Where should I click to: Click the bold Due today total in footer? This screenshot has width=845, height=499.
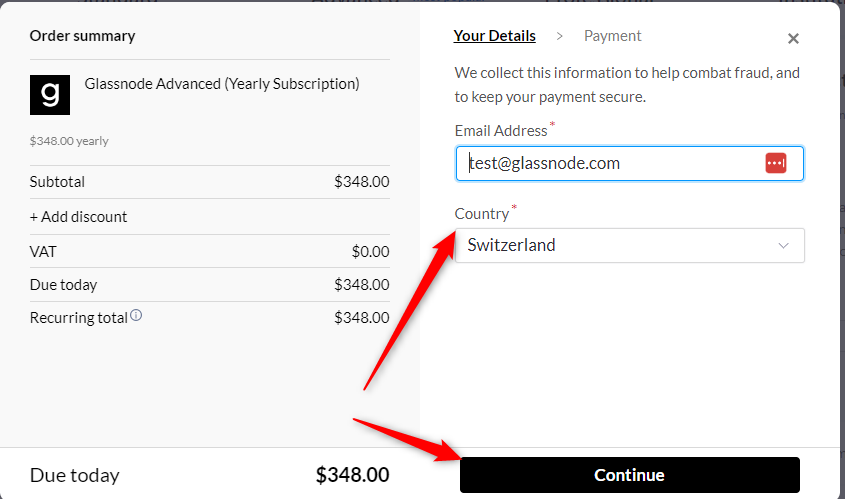[x=352, y=475]
